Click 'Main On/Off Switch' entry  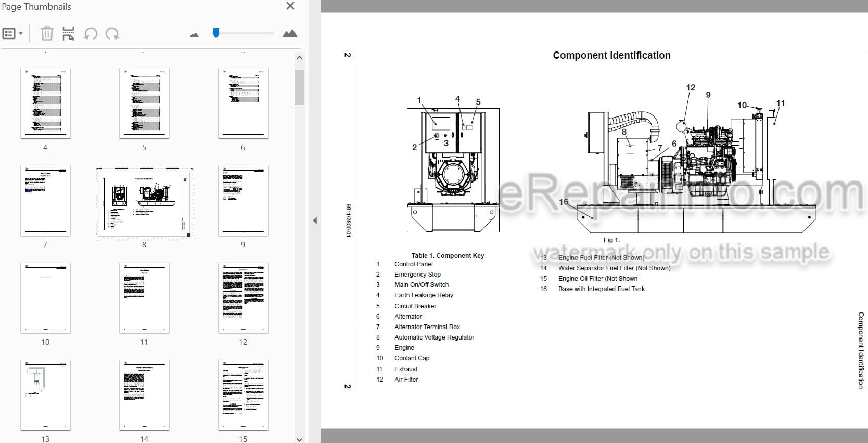pos(422,284)
